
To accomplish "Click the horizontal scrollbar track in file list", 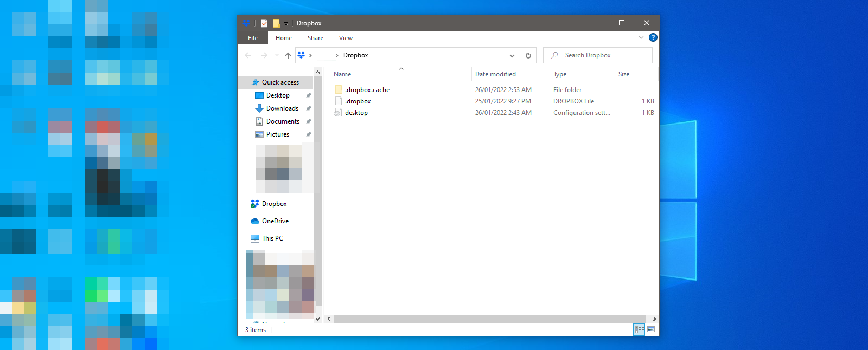I will click(488, 319).
